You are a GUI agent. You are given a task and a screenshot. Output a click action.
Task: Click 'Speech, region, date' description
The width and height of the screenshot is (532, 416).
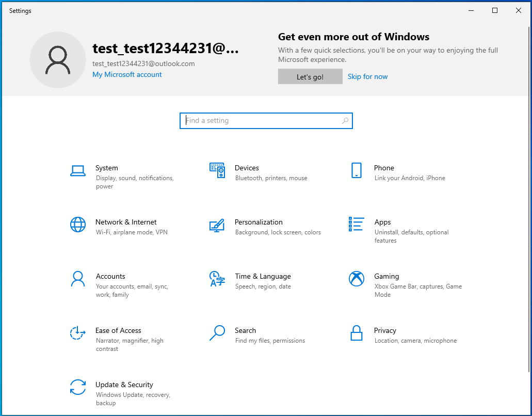(x=263, y=287)
